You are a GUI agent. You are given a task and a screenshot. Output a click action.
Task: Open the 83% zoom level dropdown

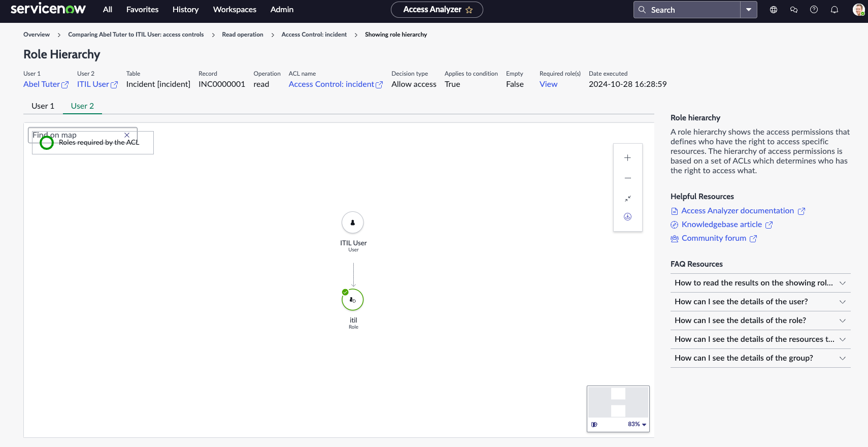coord(637,424)
